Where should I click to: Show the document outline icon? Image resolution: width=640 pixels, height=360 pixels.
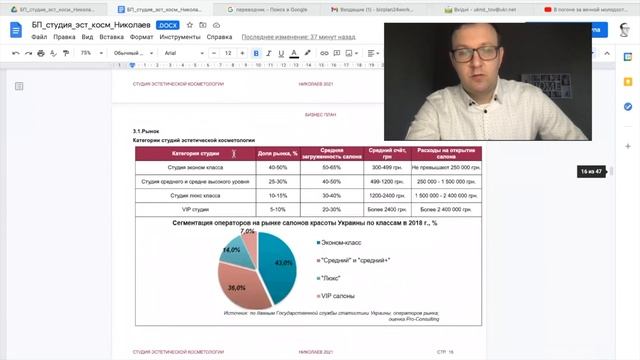(x=19, y=86)
